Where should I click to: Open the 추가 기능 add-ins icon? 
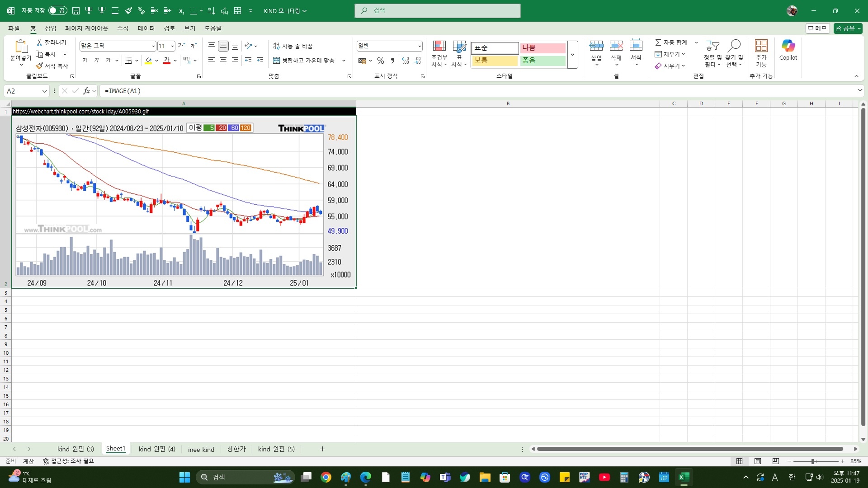[x=761, y=46]
